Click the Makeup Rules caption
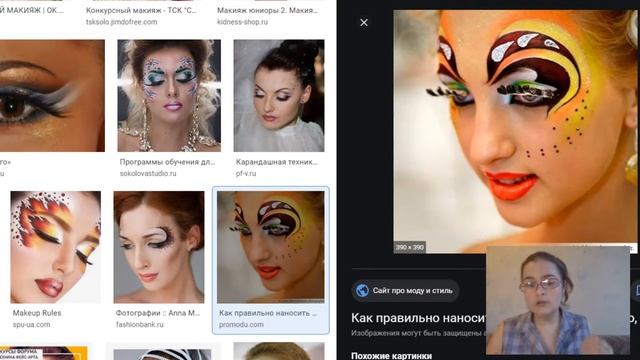 tap(37, 313)
